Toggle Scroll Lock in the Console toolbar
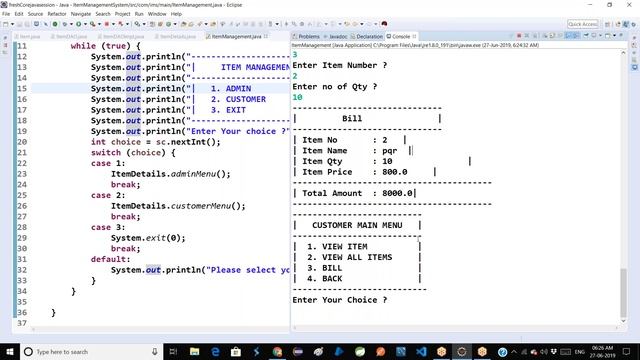 pos(552,36)
